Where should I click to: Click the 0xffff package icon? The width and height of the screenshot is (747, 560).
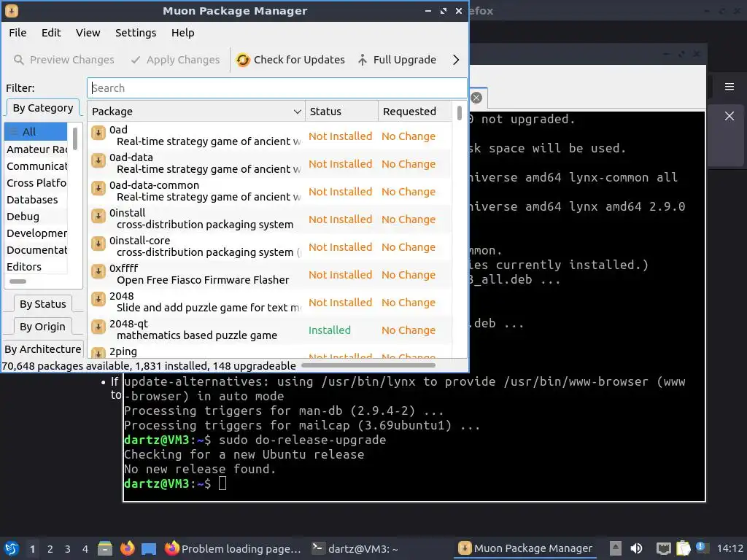98,271
